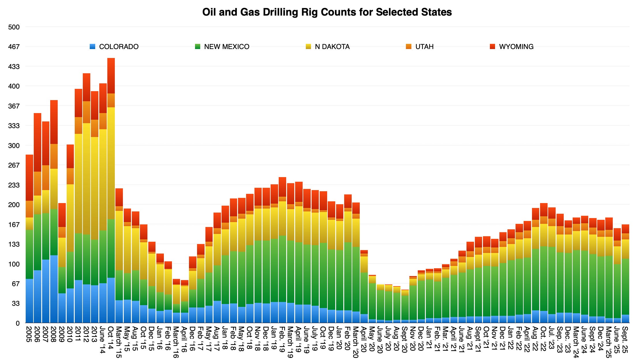
Task: Click the 2012 x-axis label
Action: click(x=86, y=334)
